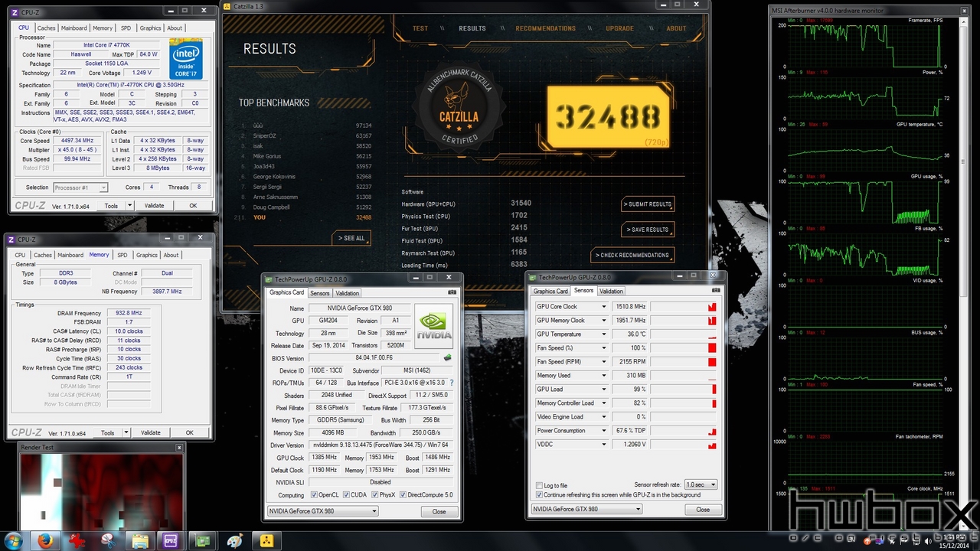Open the GPU Memory Clock sensor dropdown
Image resolution: width=980 pixels, height=551 pixels.
tap(603, 321)
